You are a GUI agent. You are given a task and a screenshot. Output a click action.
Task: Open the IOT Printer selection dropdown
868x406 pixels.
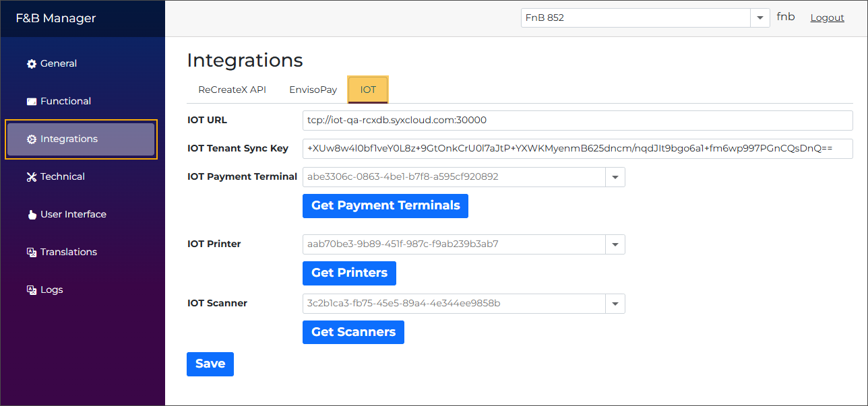(615, 244)
